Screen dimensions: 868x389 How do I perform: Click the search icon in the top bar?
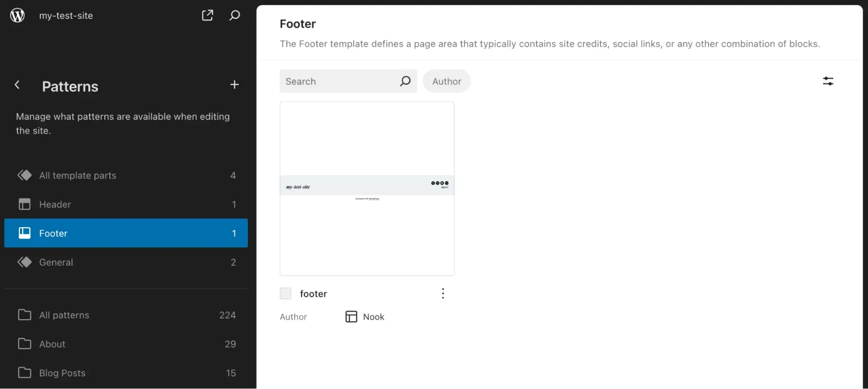[234, 15]
